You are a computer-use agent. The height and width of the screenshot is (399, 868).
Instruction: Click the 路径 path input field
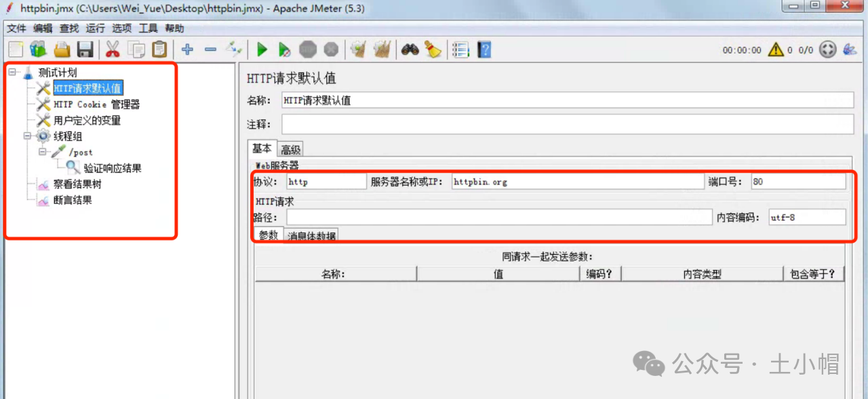[499, 217]
